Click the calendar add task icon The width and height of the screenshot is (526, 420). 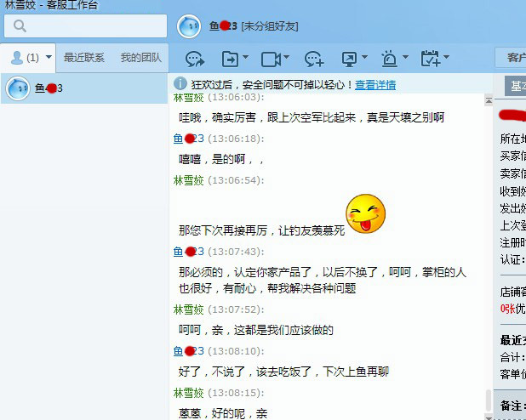pos(431,59)
